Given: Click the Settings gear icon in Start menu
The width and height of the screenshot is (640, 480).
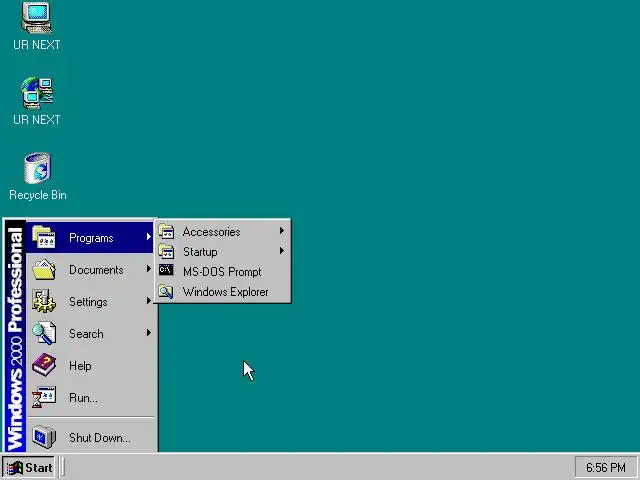Looking at the screenshot, I should pyautogui.click(x=44, y=301).
